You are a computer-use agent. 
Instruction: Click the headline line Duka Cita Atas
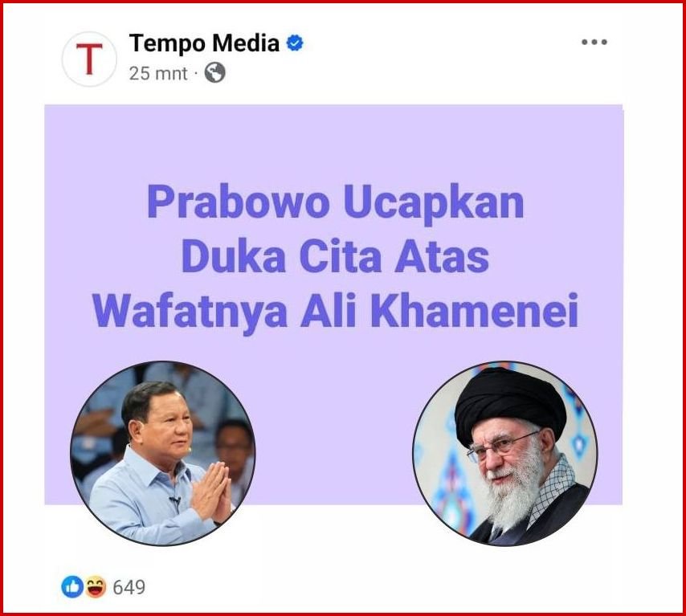(x=335, y=257)
